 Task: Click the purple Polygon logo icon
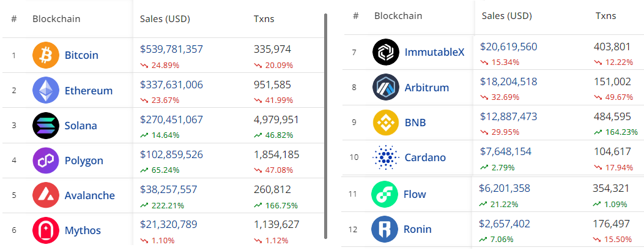click(46, 161)
